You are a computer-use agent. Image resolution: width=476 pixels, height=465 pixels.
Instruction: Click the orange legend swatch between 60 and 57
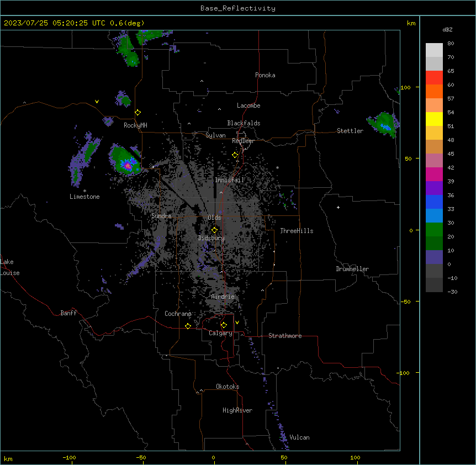click(x=434, y=91)
